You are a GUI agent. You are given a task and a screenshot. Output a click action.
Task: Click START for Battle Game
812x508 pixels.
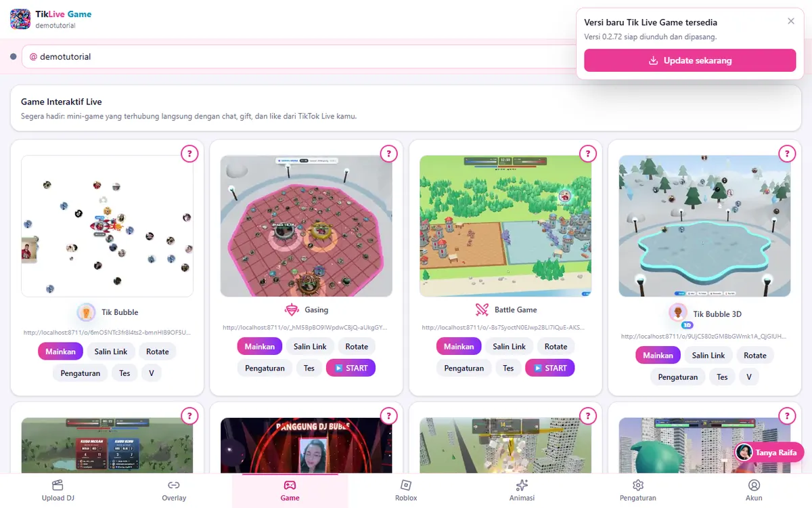pos(549,368)
